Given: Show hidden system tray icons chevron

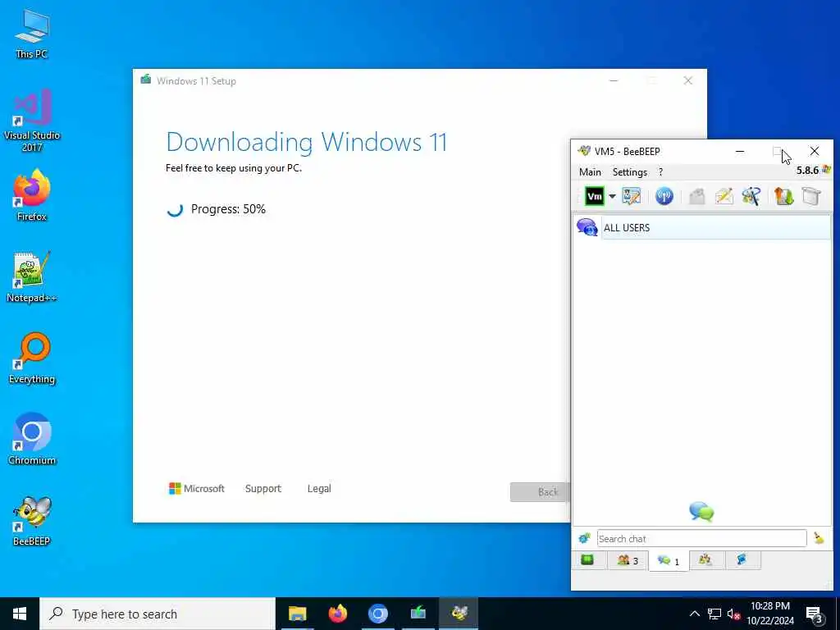Looking at the screenshot, I should pyautogui.click(x=694, y=614).
